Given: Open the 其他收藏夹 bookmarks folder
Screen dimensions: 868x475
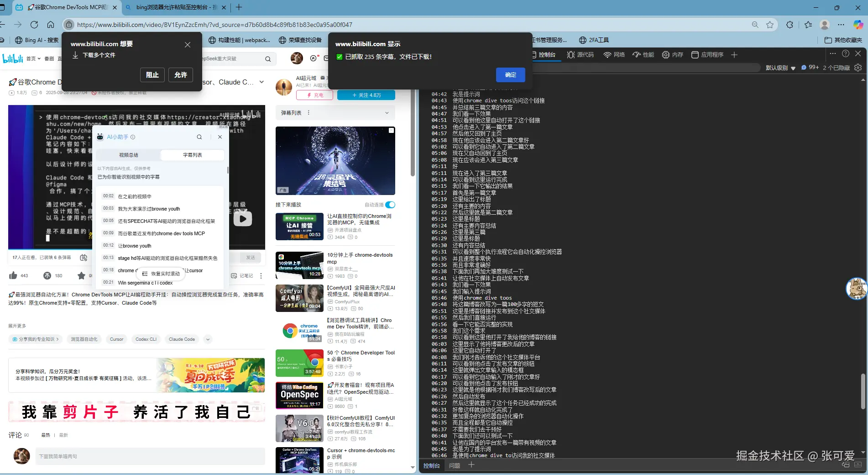Looking at the screenshot, I should [x=843, y=40].
